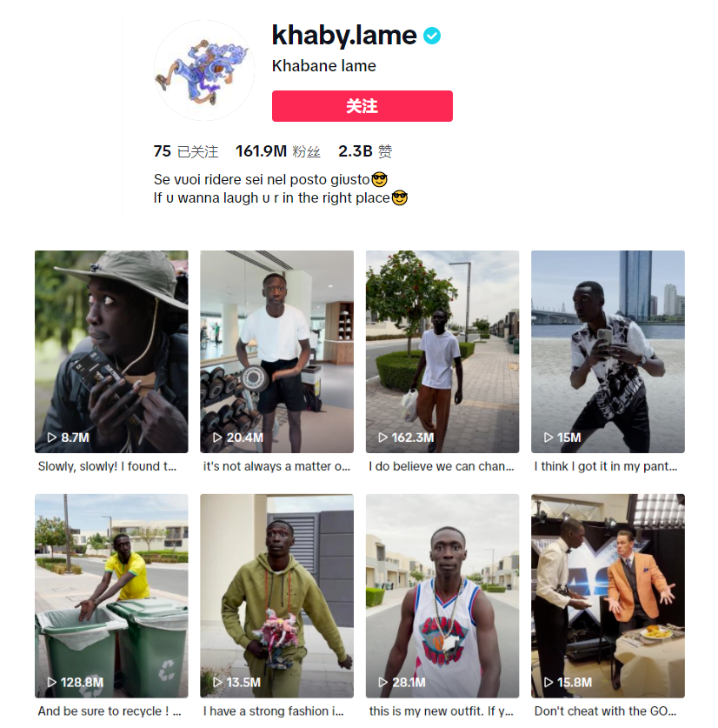The width and height of the screenshot is (718, 728).
Task: Click caption 'I do believe we can chan...'
Action: point(442,466)
